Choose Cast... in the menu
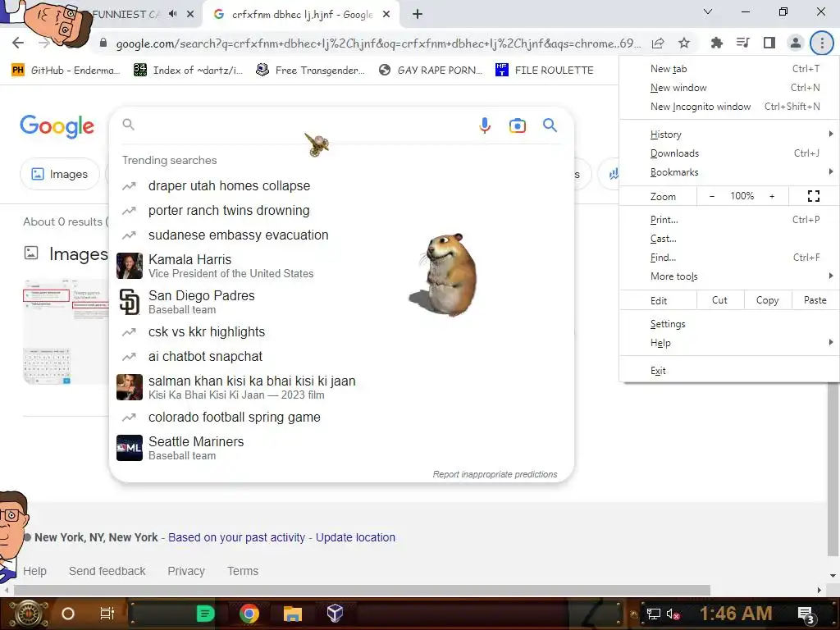The image size is (840, 630). (x=729, y=239)
